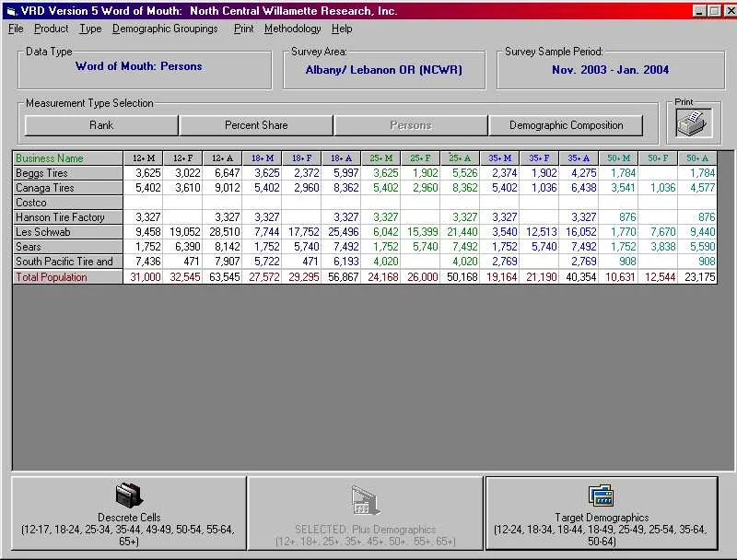Click the printer icon in Print box
This screenshot has width=737, height=560.
point(694,123)
